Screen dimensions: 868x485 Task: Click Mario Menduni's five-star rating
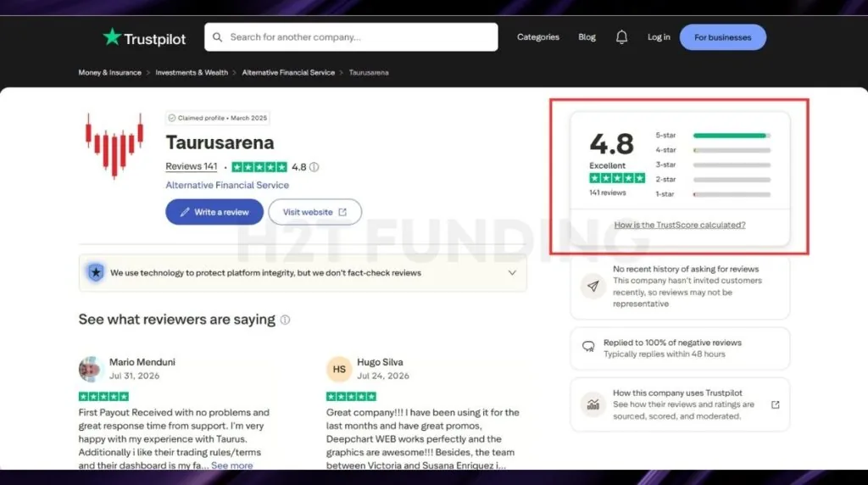coord(103,397)
